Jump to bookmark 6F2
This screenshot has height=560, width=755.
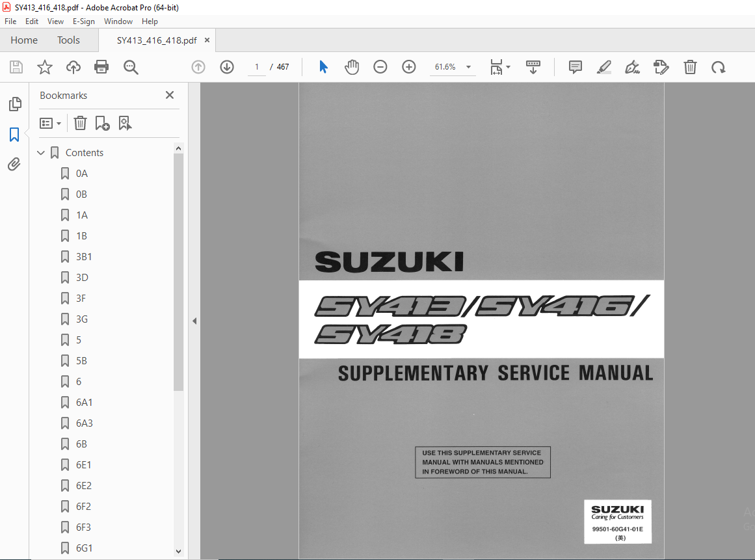coord(83,507)
